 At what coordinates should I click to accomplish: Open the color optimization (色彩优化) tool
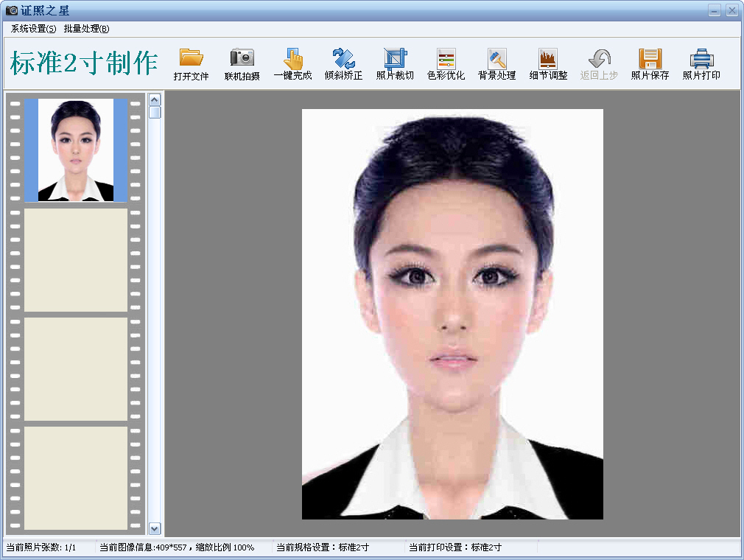[446, 59]
